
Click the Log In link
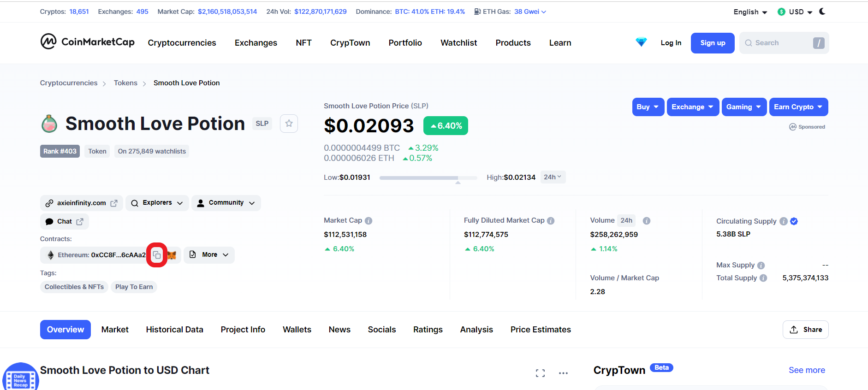pos(671,43)
